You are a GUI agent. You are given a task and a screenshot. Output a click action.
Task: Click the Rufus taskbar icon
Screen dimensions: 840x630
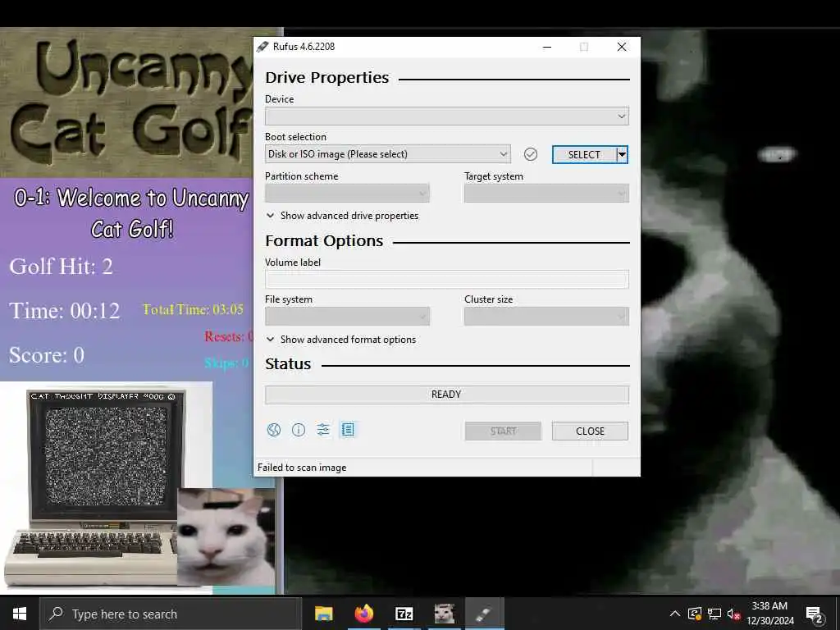click(484, 614)
